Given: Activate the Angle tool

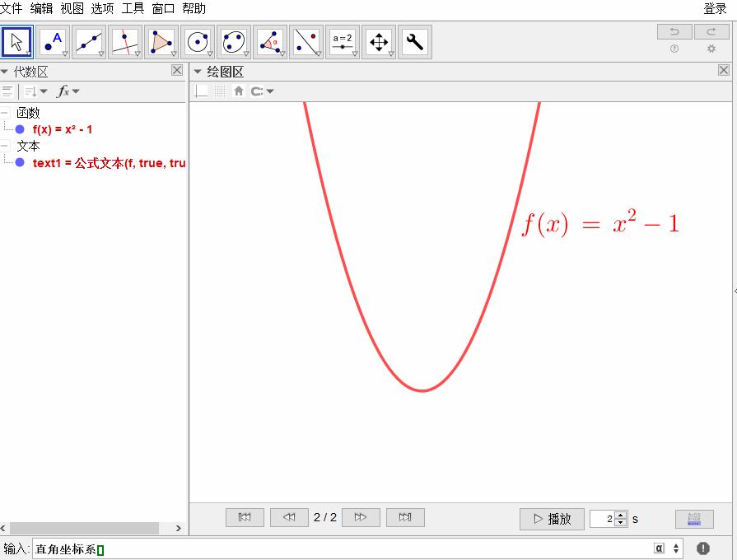Looking at the screenshot, I should (x=270, y=41).
